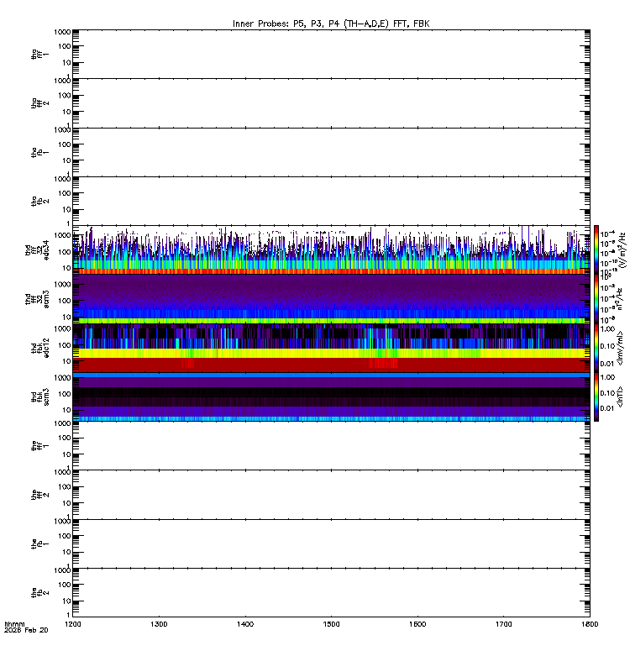Click the bright red burst near 1545 in edc12
Image resolution: width=630 pixels, height=672 pixels.
point(383,363)
